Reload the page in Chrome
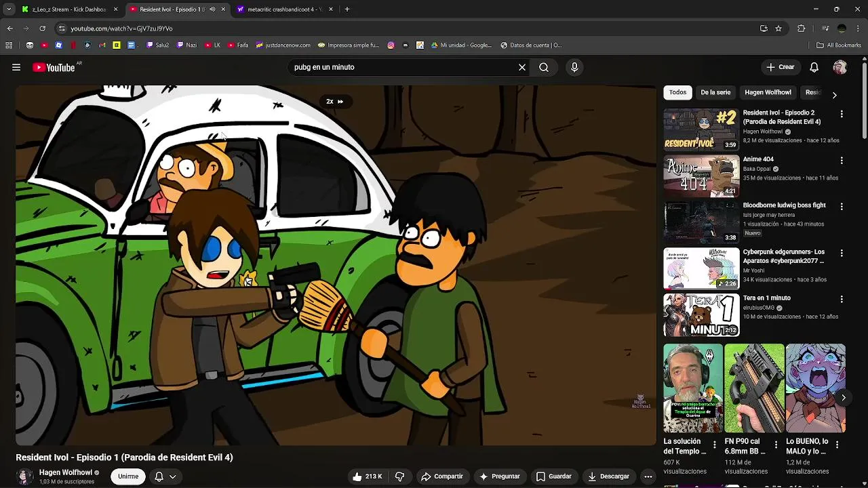Image resolution: width=868 pixels, height=488 pixels. (42, 28)
